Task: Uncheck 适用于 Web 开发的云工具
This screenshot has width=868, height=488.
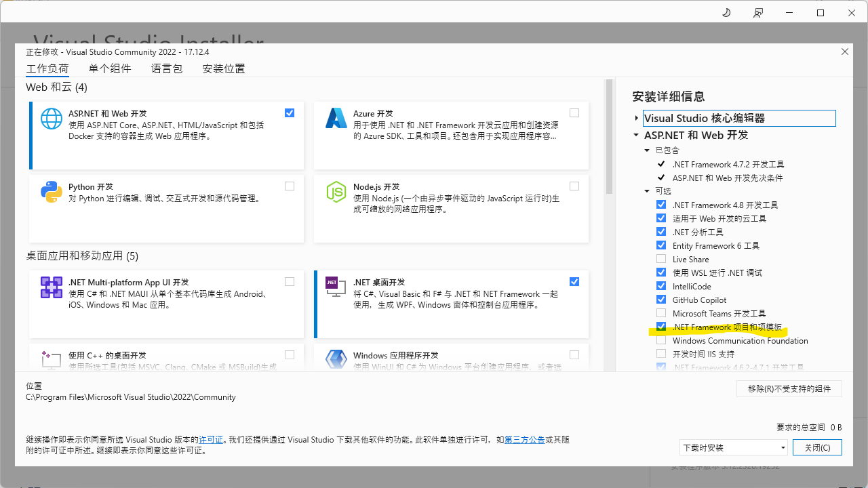Action: click(661, 218)
